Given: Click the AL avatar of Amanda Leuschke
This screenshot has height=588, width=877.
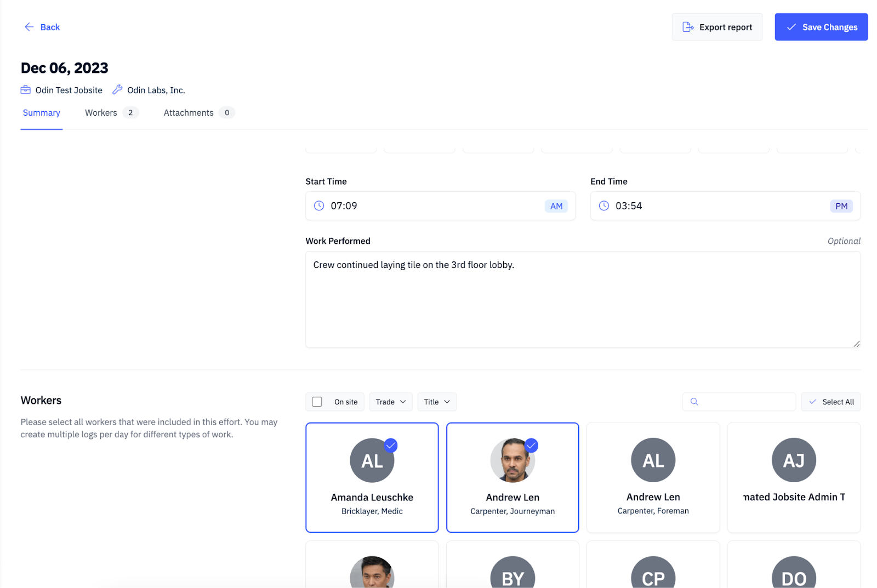Looking at the screenshot, I should (372, 460).
